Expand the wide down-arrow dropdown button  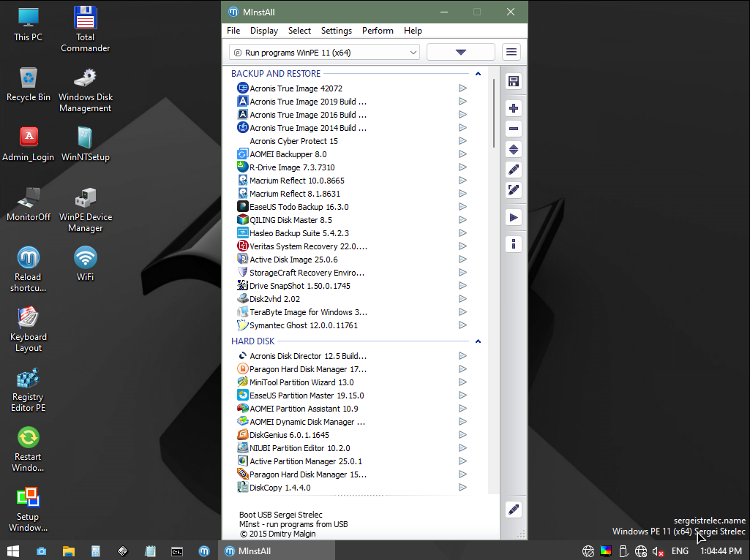[460, 52]
